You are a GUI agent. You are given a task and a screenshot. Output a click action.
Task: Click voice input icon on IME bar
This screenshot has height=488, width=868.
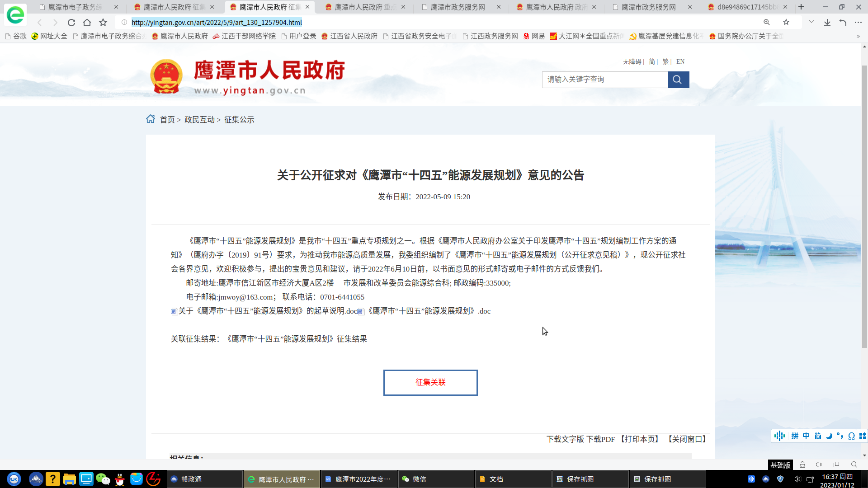tap(779, 436)
